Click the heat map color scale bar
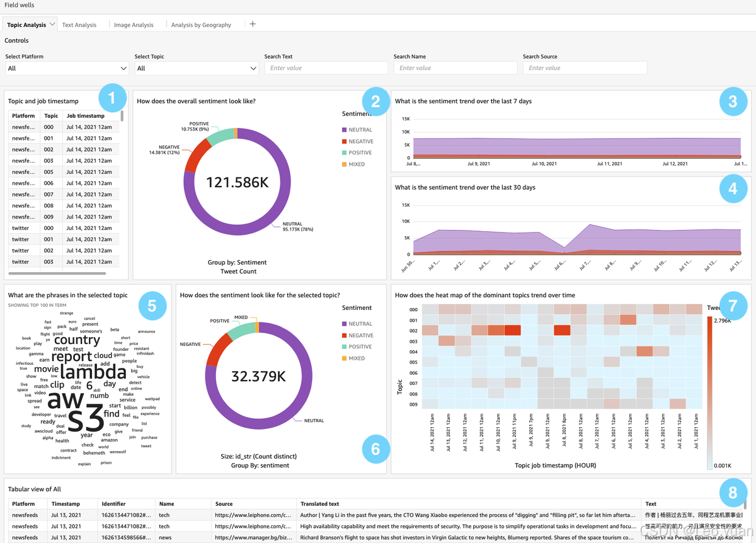 709,393
